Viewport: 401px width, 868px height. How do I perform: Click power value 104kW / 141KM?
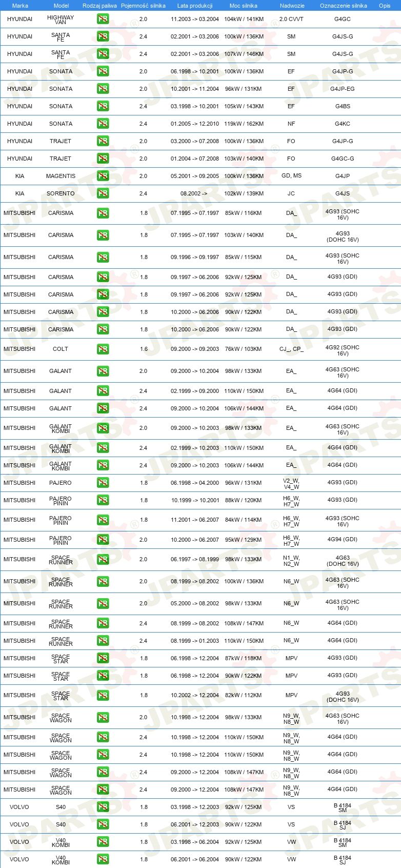coord(244,19)
